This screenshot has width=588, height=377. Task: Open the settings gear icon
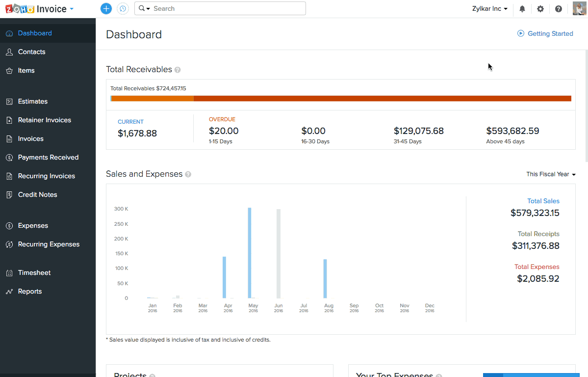point(540,9)
